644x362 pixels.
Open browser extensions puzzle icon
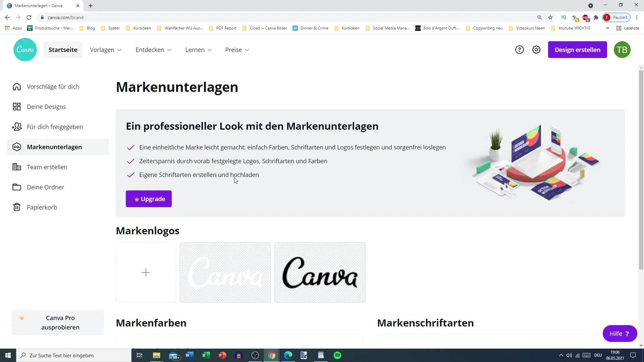[x=596, y=17]
